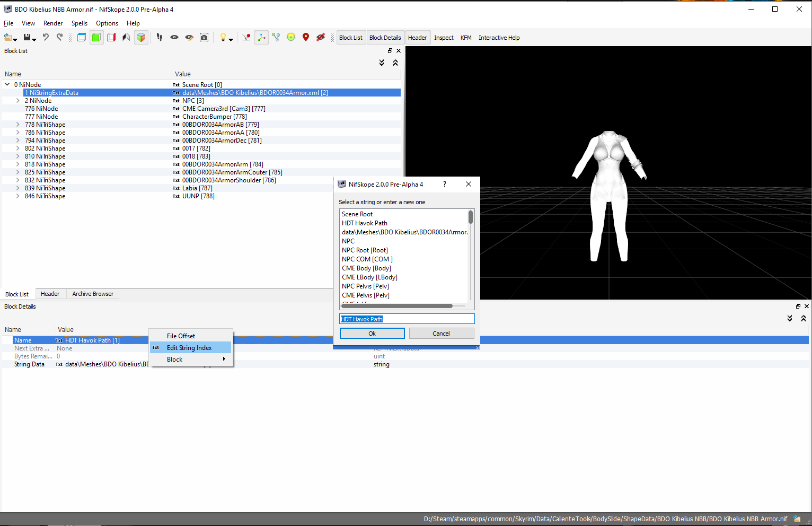Collapse the 0 NiNode tree root
The image size is (812, 526).
point(7,84)
